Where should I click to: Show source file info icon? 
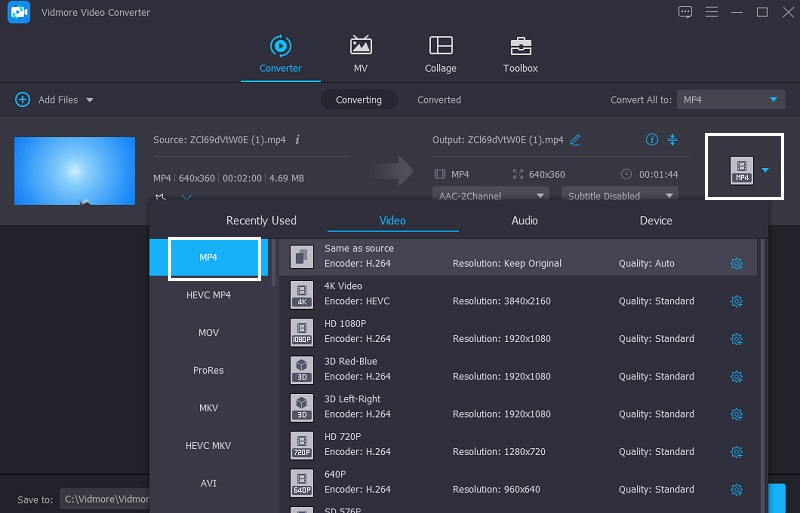click(x=297, y=140)
